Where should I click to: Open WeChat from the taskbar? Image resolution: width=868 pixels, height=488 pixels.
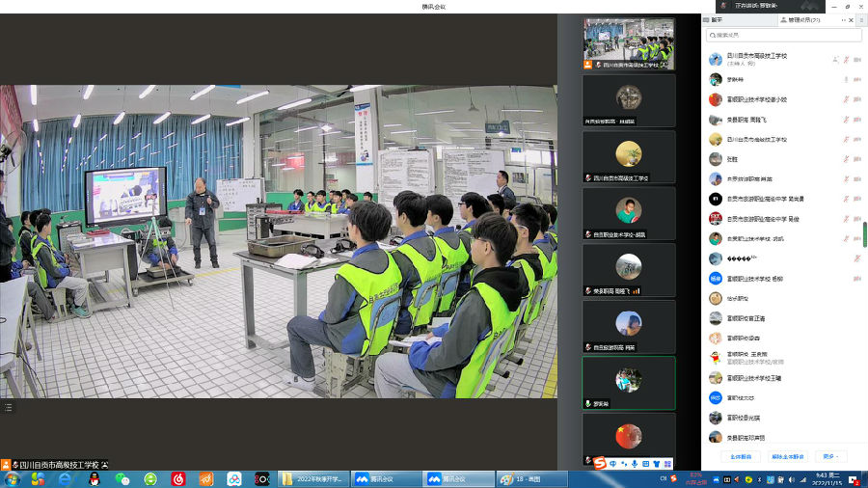[x=122, y=479]
